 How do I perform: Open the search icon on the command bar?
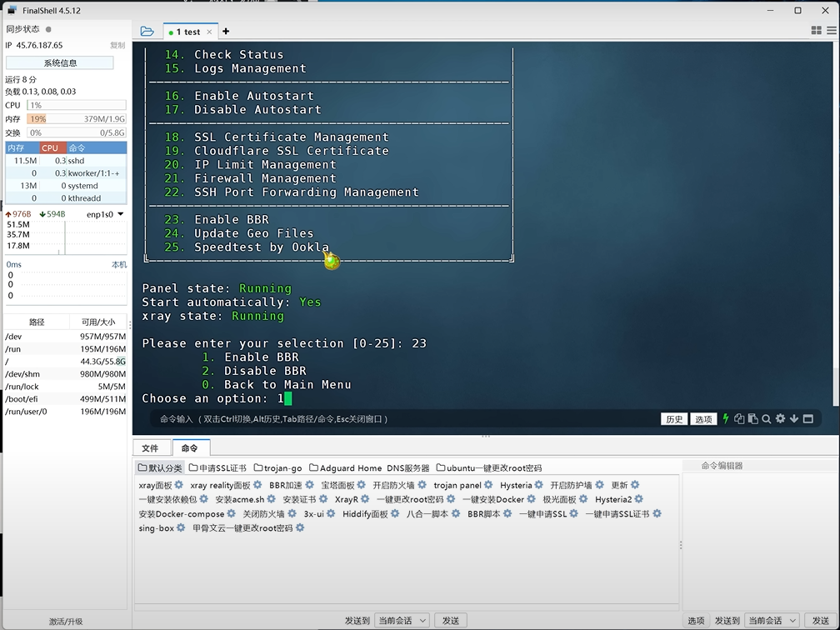tap(767, 419)
